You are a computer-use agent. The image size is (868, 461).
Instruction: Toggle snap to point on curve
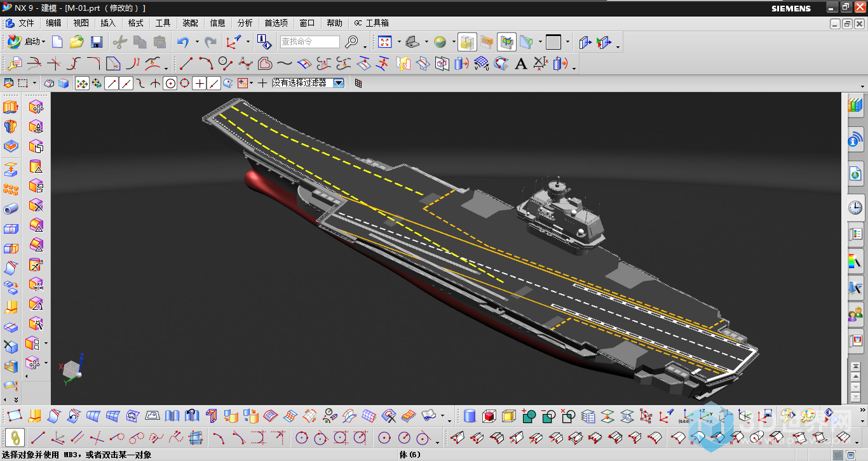214,83
